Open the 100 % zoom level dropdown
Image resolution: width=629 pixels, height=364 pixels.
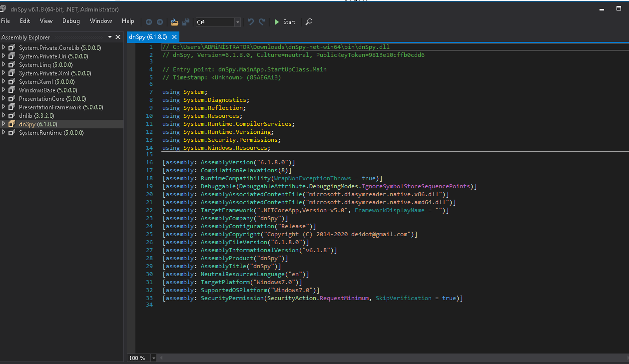[153, 358]
